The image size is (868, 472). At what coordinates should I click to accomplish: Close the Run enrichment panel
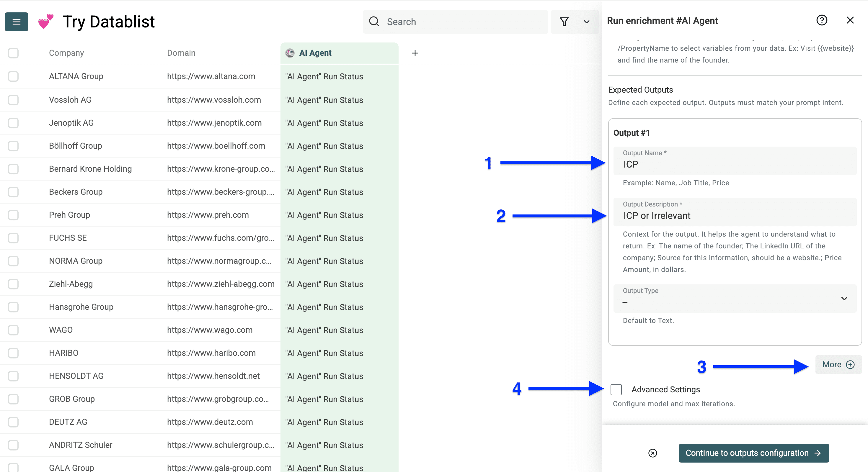tap(851, 20)
